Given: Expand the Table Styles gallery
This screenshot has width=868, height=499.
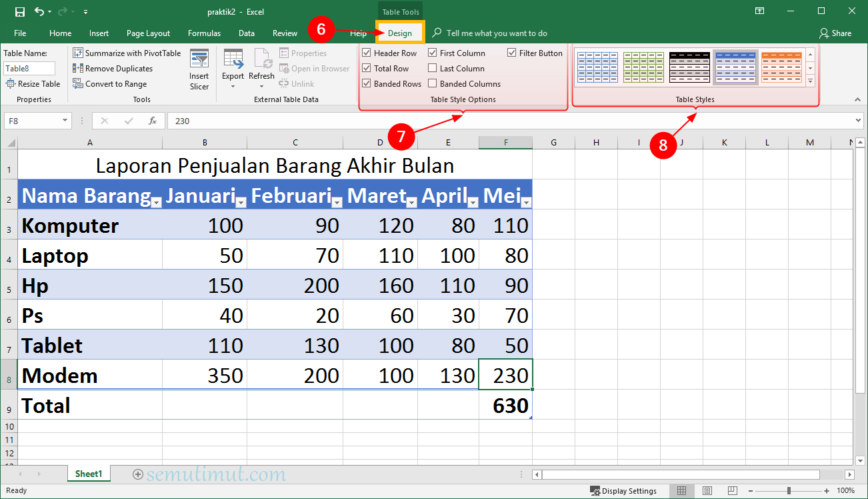Looking at the screenshot, I should point(811,81).
